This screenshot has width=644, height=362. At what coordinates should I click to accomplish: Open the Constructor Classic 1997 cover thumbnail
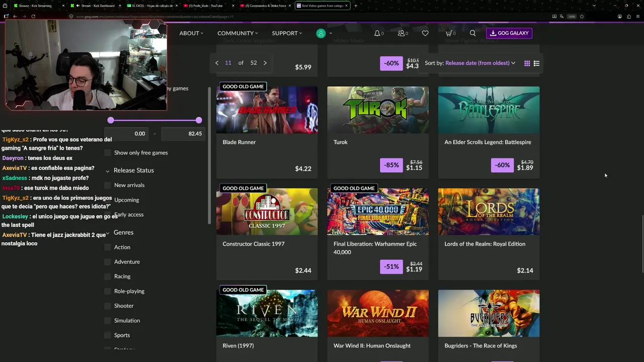click(x=267, y=212)
